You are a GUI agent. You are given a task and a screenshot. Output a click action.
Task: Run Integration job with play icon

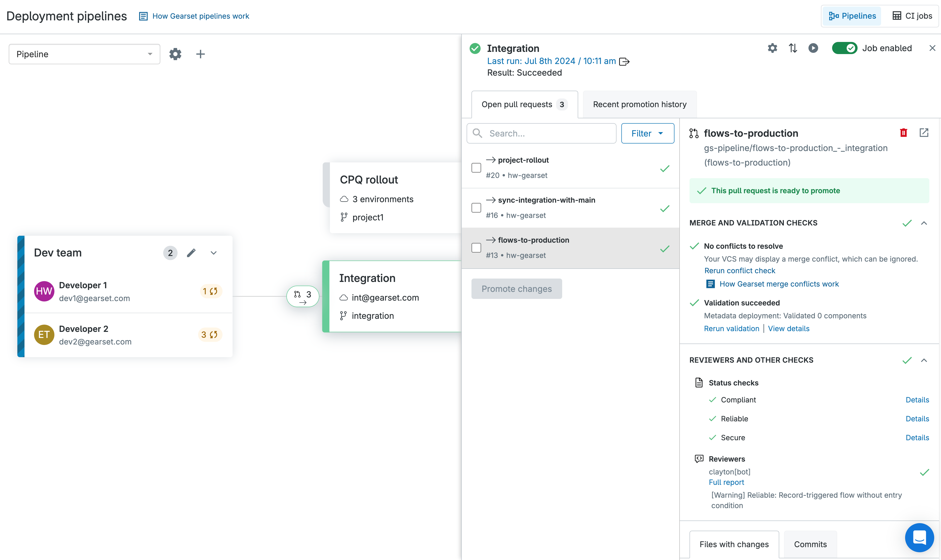click(x=813, y=48)
